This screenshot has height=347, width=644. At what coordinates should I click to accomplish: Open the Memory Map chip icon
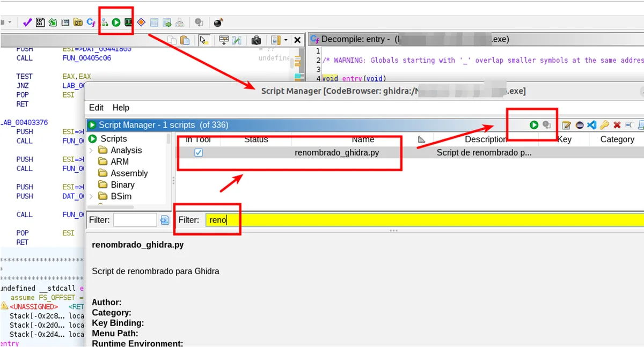[128, 23]
